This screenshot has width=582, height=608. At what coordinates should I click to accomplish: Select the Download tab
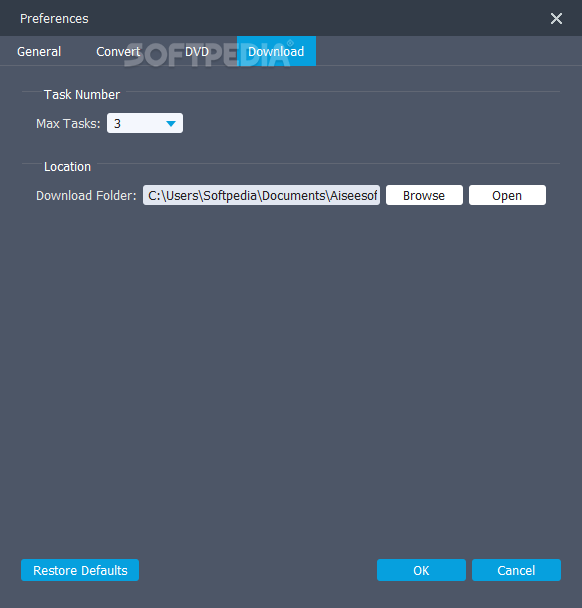tap(276, 51)
